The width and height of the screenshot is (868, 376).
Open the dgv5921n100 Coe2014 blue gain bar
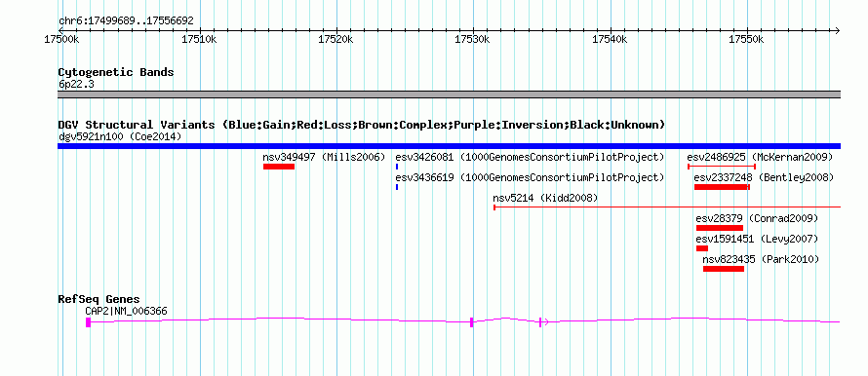pyautogui.click(x=449, y=146)
